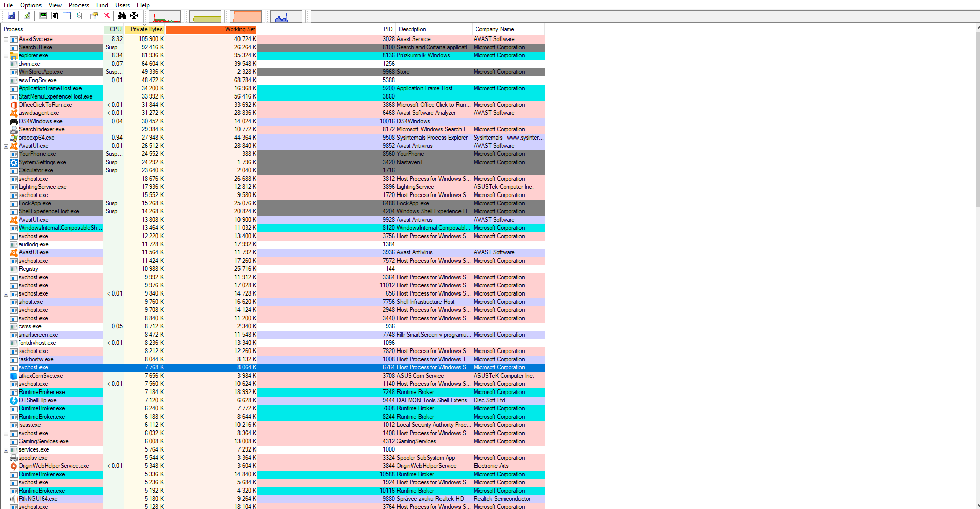Collapse the services.exe process tree
Screen dimensions: 980x509
[6, 450]
